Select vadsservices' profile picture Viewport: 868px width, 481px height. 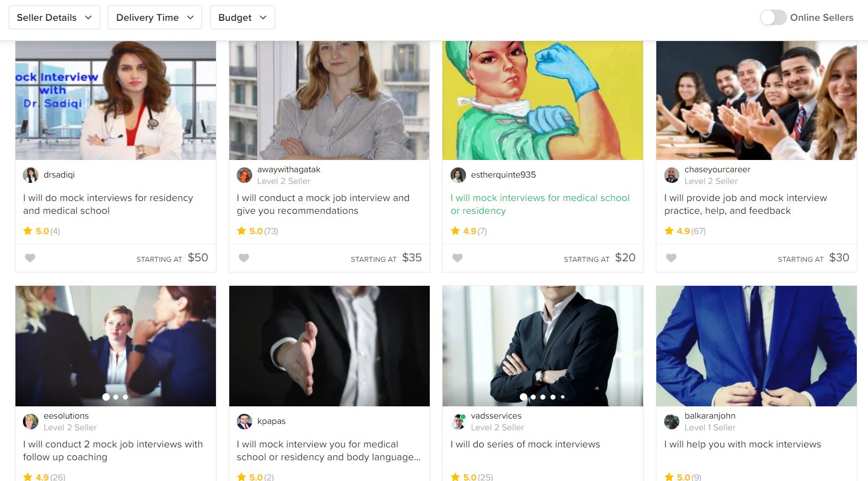click(458, 421)
